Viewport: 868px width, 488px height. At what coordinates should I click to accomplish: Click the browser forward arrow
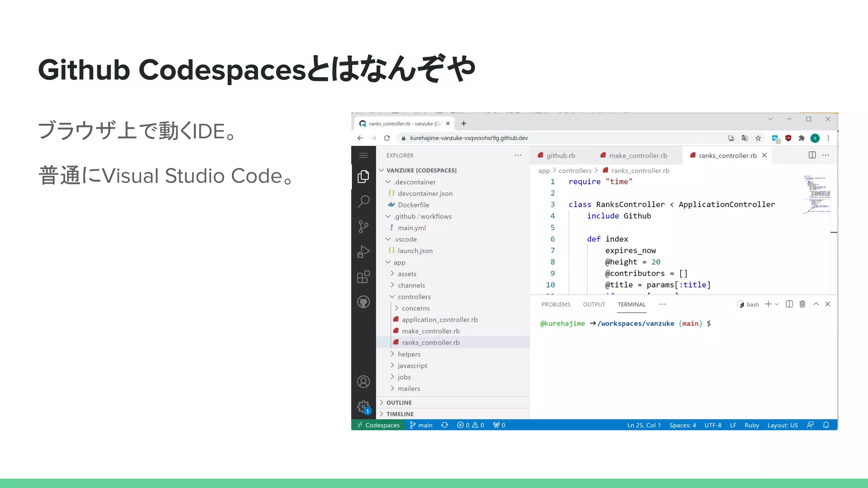[373, 138]
